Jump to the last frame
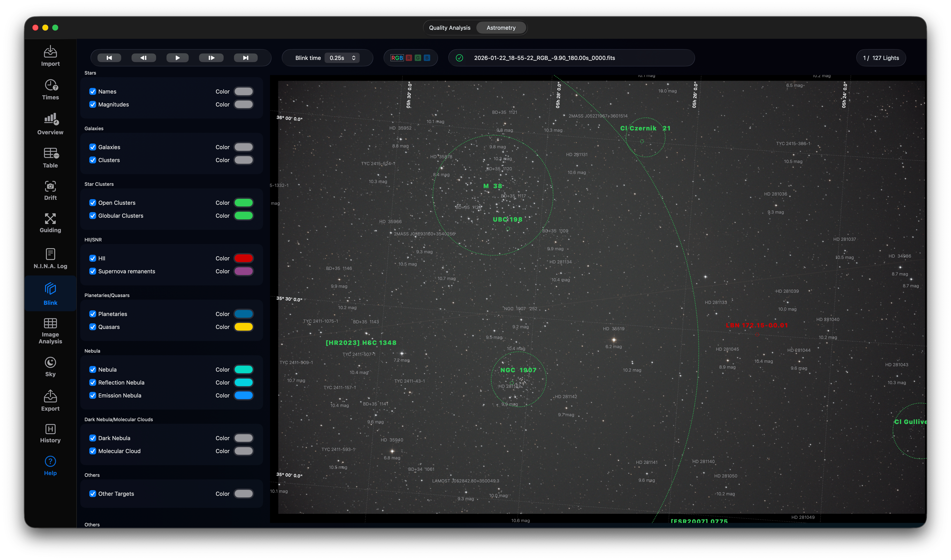The width and height of the screenshot is (951, 560). pos(246,58)
